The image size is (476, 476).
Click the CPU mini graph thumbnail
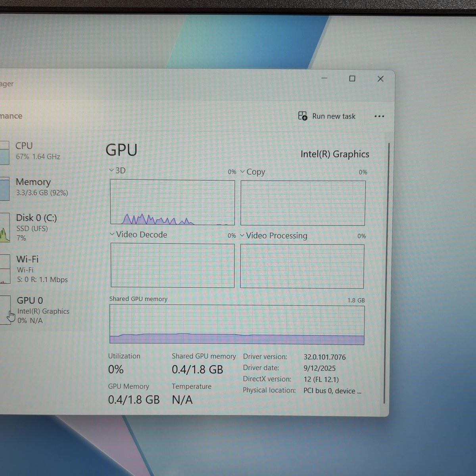4,153
